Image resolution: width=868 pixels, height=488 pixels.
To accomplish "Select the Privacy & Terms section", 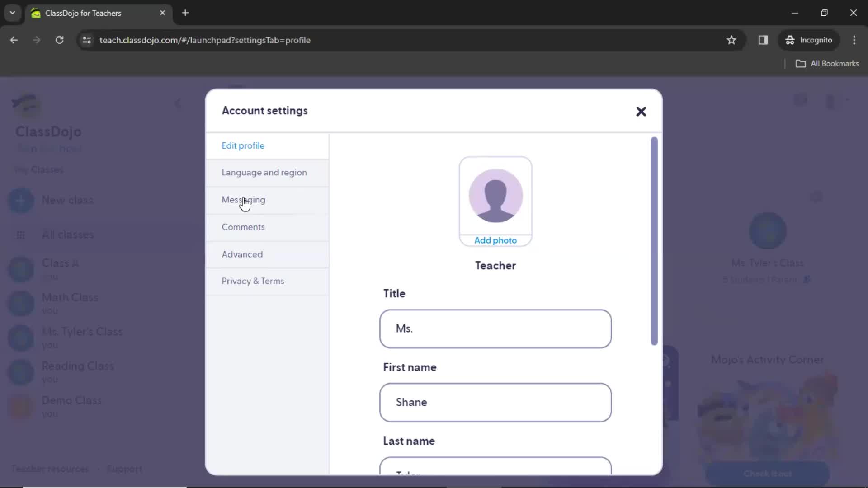I will [x=253, y=281].
